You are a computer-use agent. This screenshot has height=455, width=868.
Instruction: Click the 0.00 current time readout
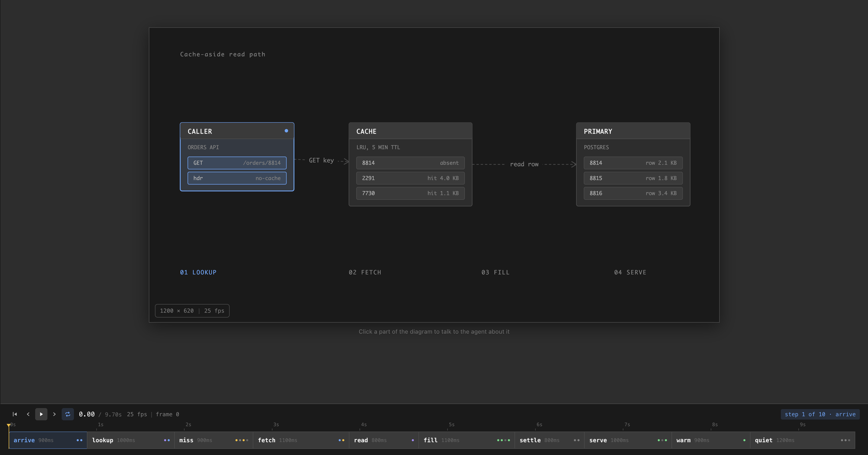(x=87, y=414)
